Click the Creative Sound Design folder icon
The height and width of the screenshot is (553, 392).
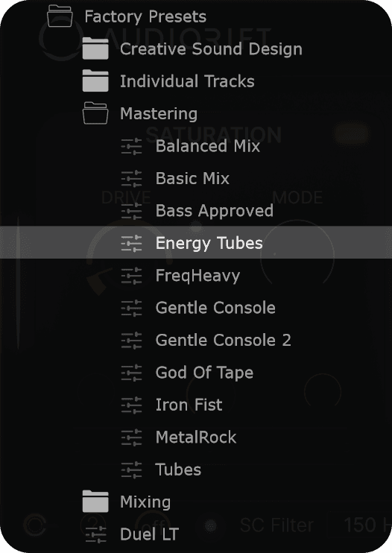click(x=95, y=48)
